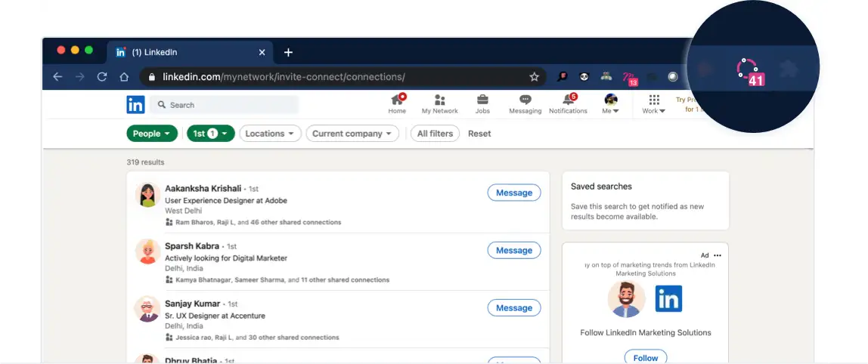868x364 pixels.
Task: Open the Jobs section
Action: (482, 104)
